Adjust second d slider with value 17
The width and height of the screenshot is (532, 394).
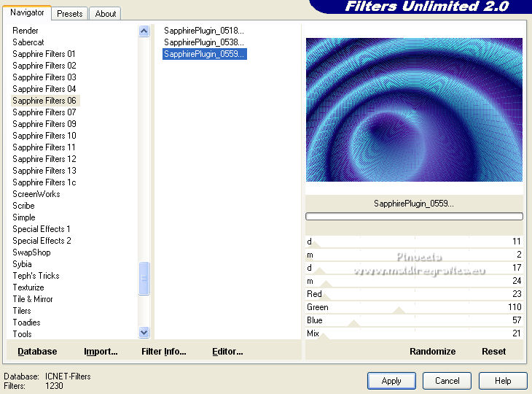point(414,268)
